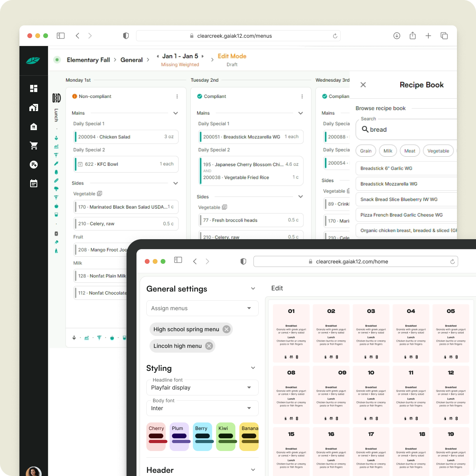This screenshot has width=476, height=476.
Task: Open the General breadcrumb link
Action: coord(132,60)
